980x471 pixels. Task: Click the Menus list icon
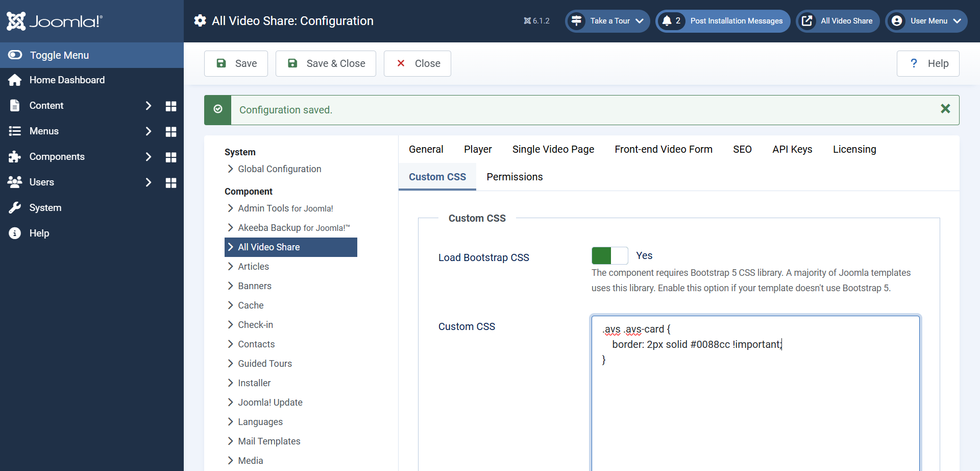[x=15, y=131]
